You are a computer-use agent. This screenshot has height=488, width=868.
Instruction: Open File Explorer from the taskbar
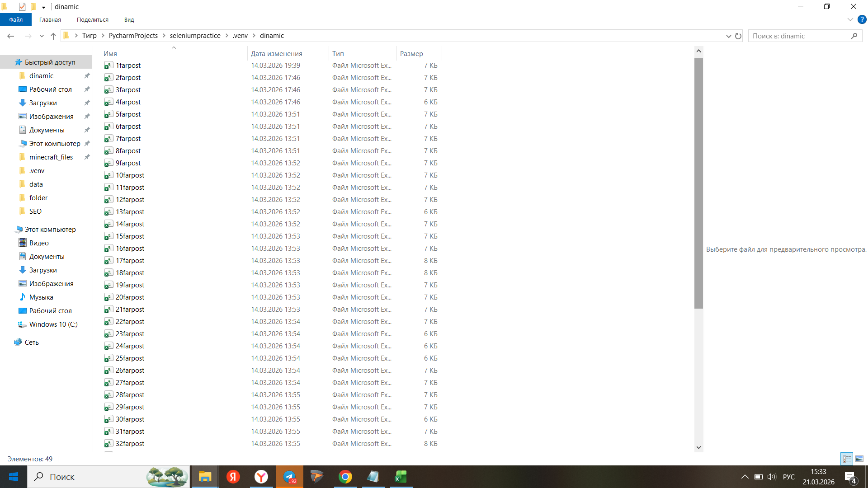[x=205, y=477]
